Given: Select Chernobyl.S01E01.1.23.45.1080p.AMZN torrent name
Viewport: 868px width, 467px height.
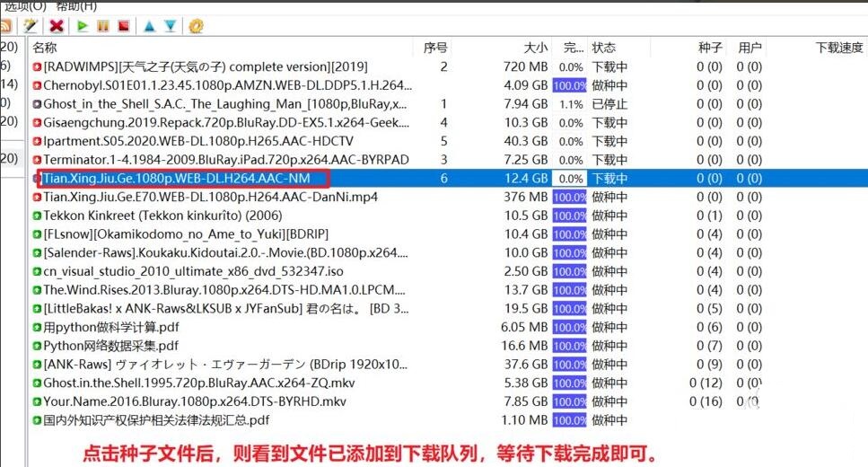Looking at the screenshot, I should coord(227,86).
